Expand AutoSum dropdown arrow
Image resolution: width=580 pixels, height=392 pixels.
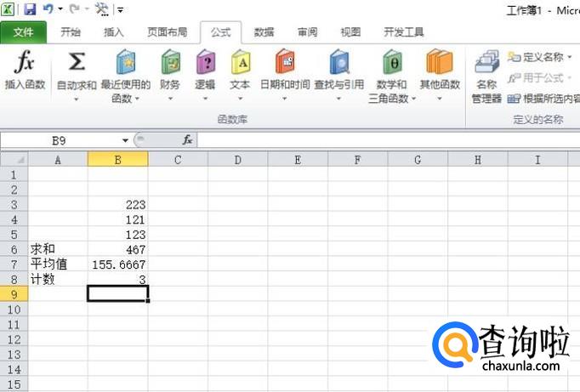77,99
